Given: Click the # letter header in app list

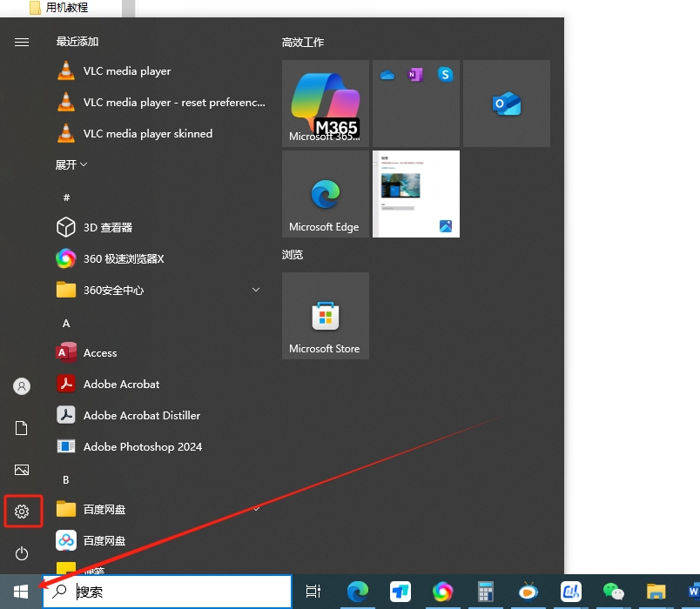Looking at the screenshot, I should coord(66,197).
